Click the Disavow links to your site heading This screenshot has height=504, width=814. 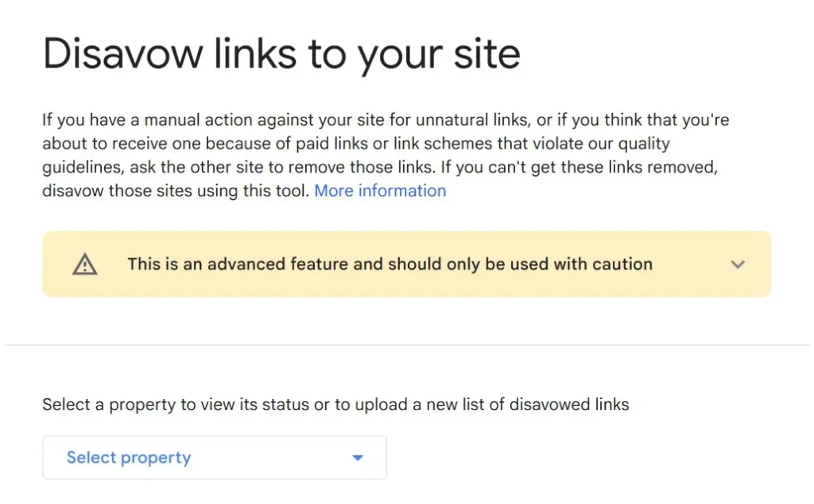281,52
